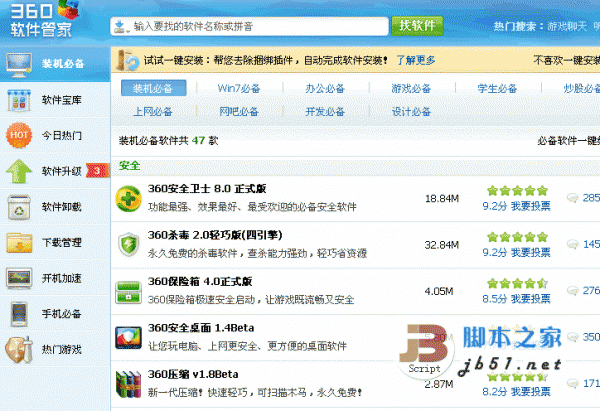Screen dimensions: 600x411
Task: Click the 360安全卫士 green plus icon
Action: pos(129,199)
